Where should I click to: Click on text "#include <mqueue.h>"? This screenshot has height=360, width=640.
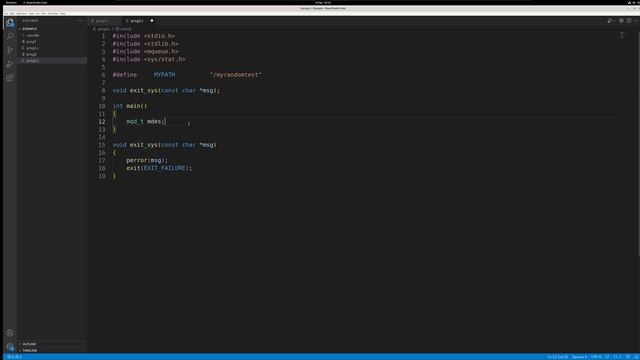(145, 51)
